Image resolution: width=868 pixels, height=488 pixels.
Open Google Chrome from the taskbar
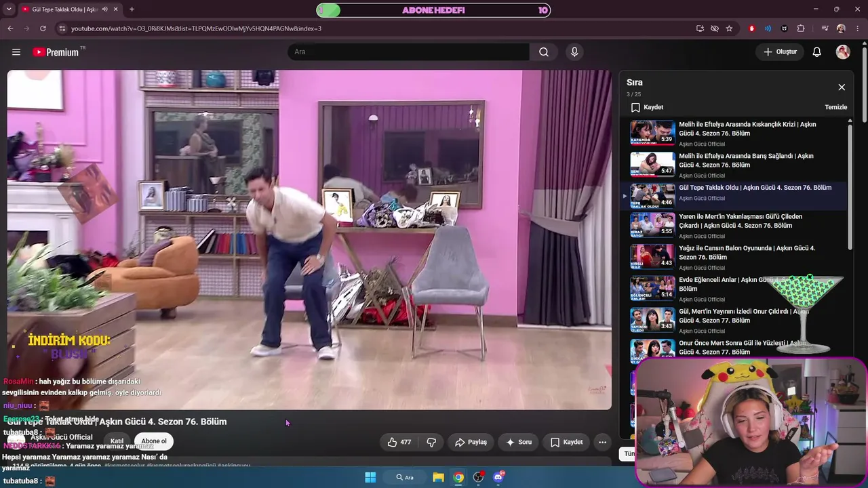[458, 477]
